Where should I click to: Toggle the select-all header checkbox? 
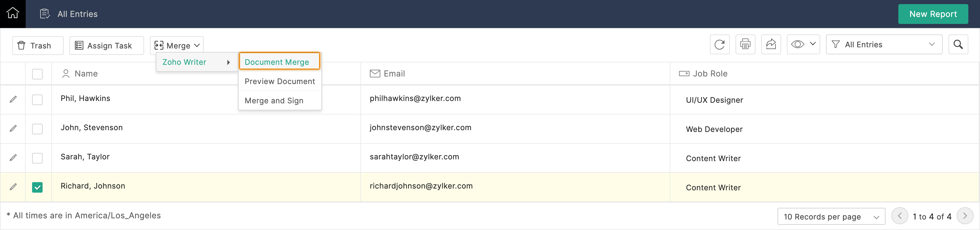[37, 74]
